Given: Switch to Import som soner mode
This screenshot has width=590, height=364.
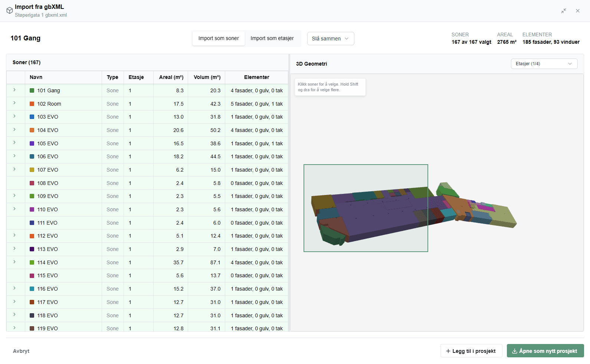Looking at the screenshot, I should point(219,38).
